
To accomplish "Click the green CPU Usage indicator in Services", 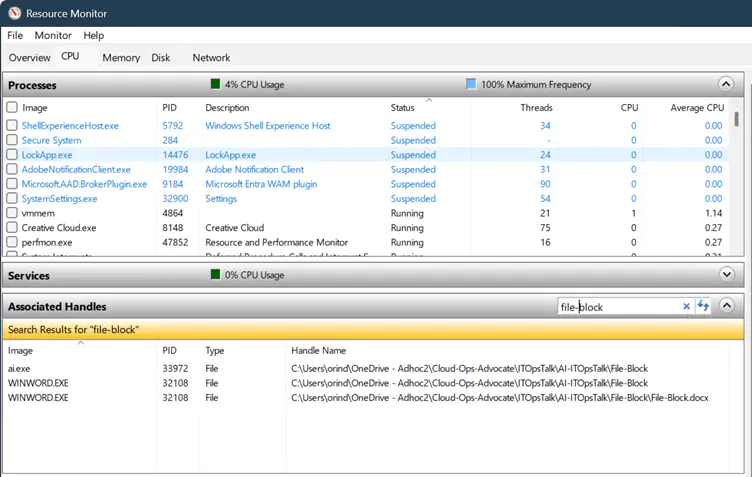I will click(215, 275).
